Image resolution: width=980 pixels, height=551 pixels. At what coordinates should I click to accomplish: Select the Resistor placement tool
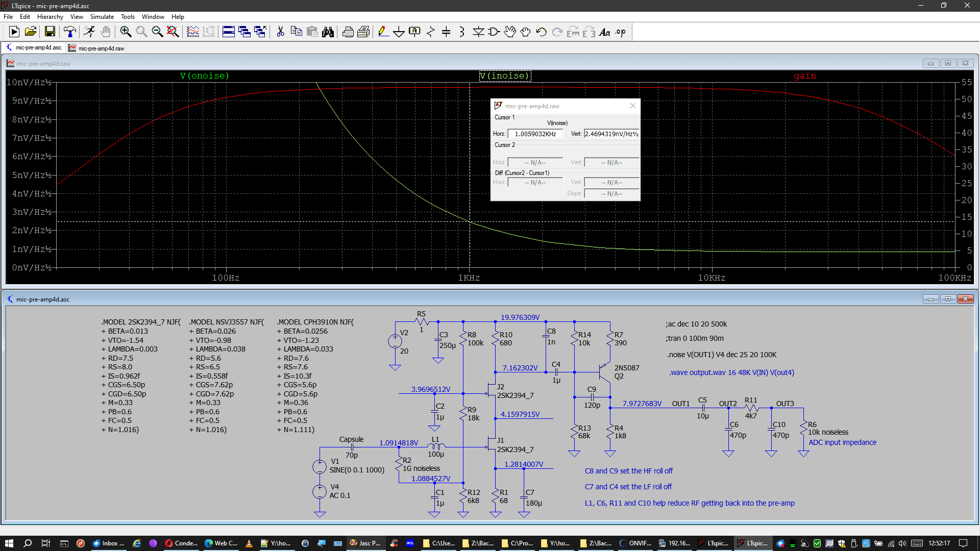pos(431,32)
